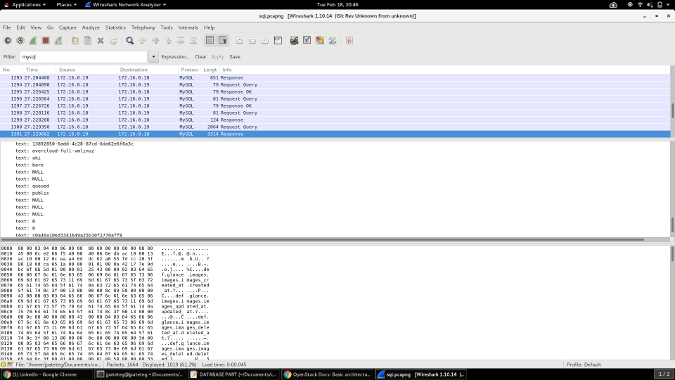
Task: Select the Response packet with length 124
Action: click(x=335, y=120)
